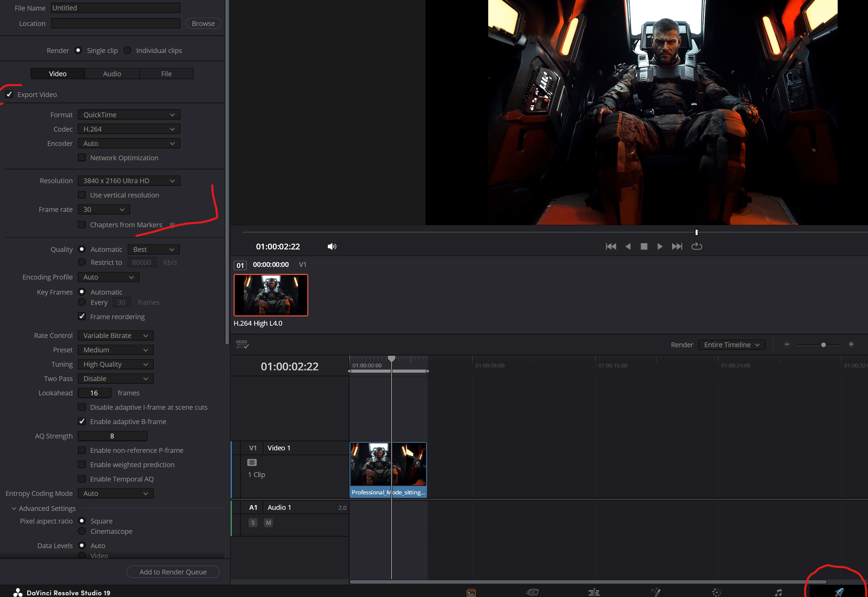Enable Network Optimization checkbox
Viewport: 868px width, 597px height.
point(82,158)
